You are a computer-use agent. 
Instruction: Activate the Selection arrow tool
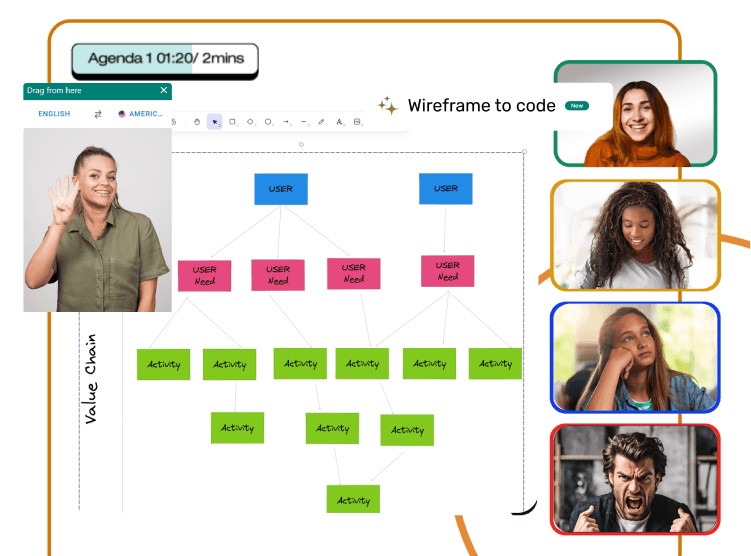click(215, 122)
